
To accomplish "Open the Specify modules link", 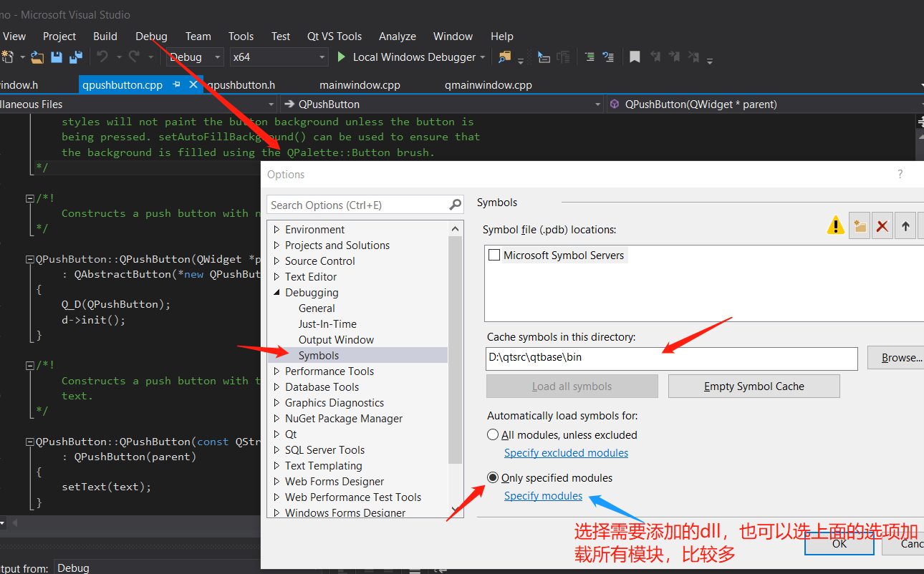I will pyautogui.click(x=543, y=496).
